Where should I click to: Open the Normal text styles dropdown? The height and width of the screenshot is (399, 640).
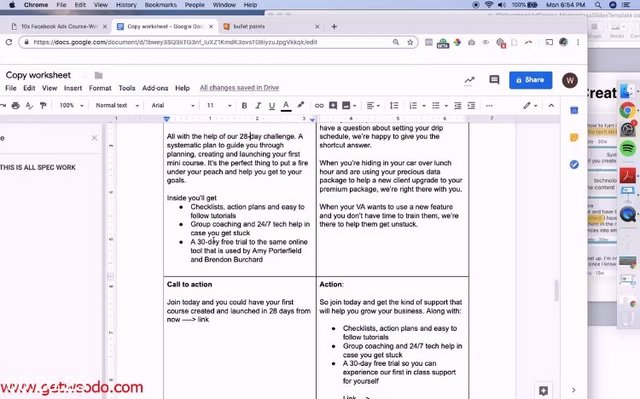(117, 105)
